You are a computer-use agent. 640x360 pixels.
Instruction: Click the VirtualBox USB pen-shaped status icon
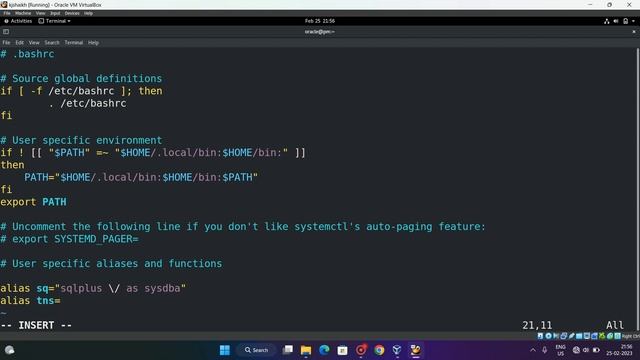pyautogui.click(x=571, y=336)
